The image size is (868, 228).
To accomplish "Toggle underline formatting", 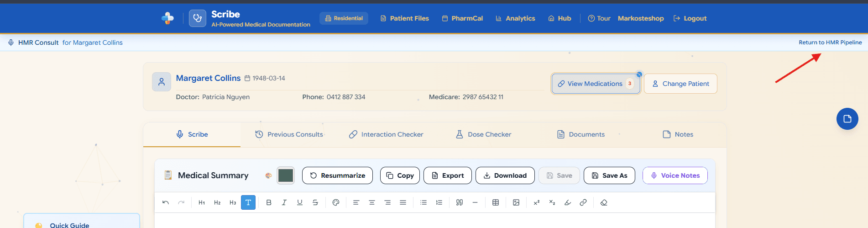I will pyautogui.click(x=300, y=202).
